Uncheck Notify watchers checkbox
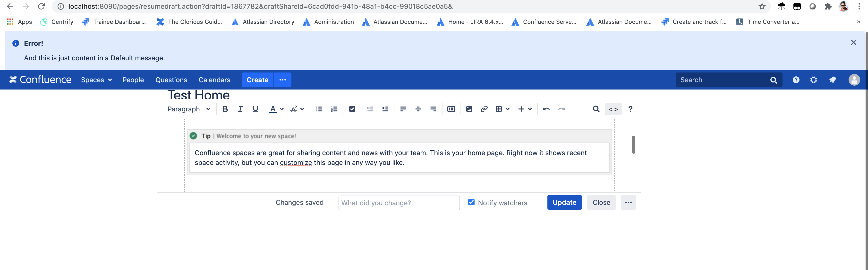Screen dimensions: 868x270 [x=471, y=202]
